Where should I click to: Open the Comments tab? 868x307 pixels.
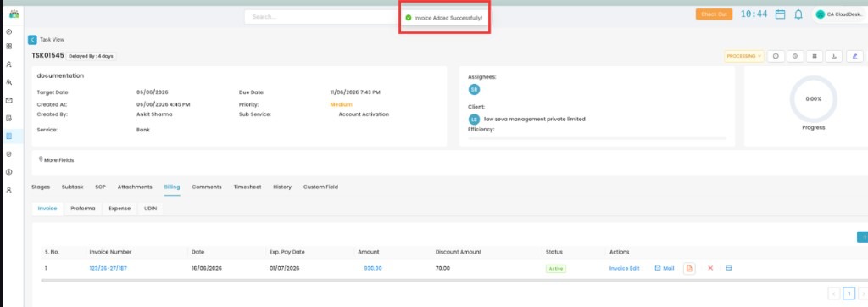click(207, 187)
